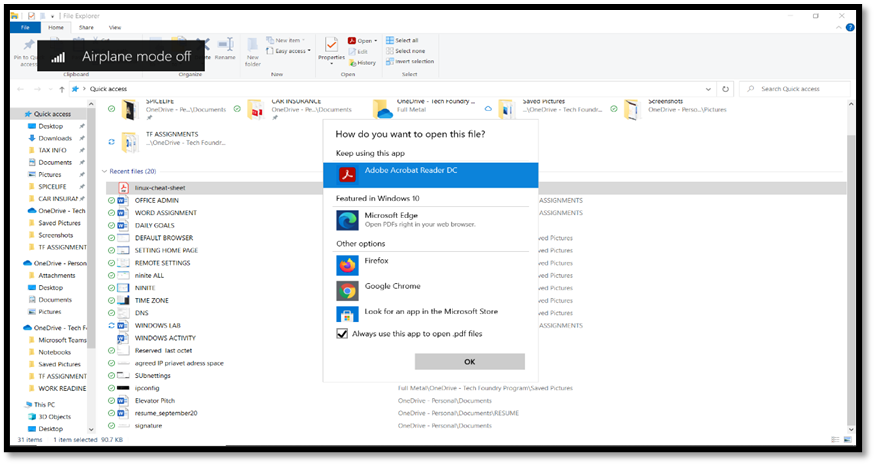Switch to the Home ribbon tab
875x465 pixels.
tap(56, 27)
